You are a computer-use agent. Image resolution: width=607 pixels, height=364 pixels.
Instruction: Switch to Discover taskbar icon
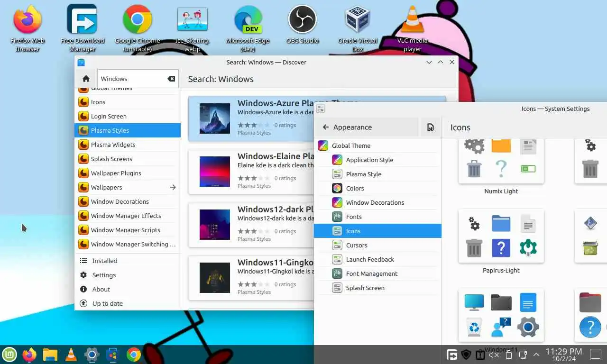(112, 354)
